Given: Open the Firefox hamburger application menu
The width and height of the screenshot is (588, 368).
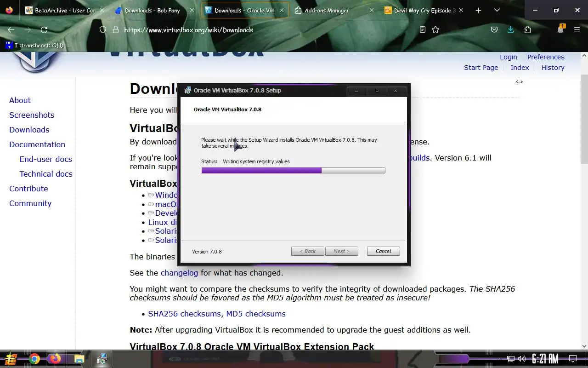Looking at the screenshot, I should tap(577, 29).
